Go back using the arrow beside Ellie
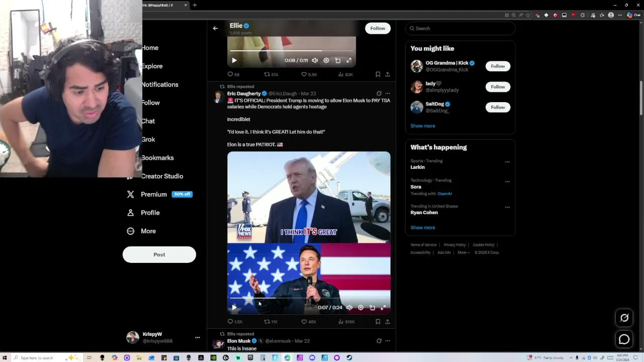This screenshot has height=362, width=644. 215,29
